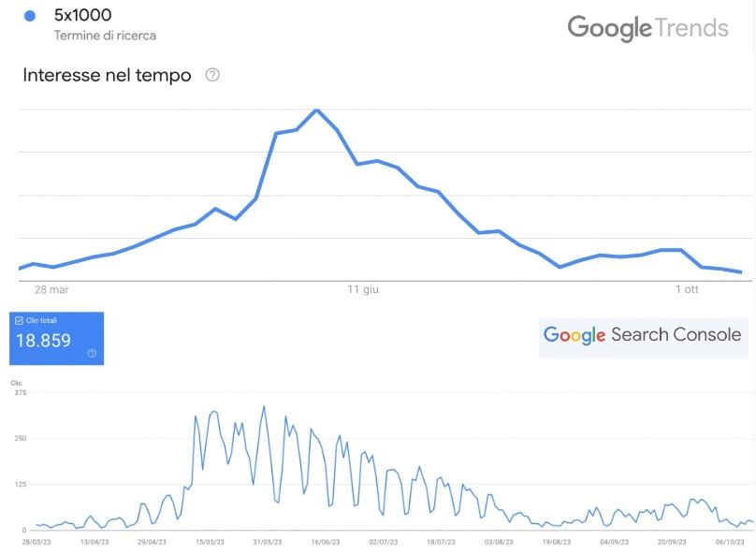The image size is (756, 556).
Task: Click the question mark on the Clic totali card
Action: click(x=92, y=353)
